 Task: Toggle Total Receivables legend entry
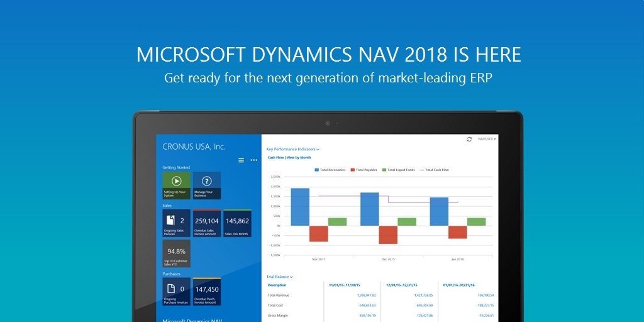(x=330, y=170)
